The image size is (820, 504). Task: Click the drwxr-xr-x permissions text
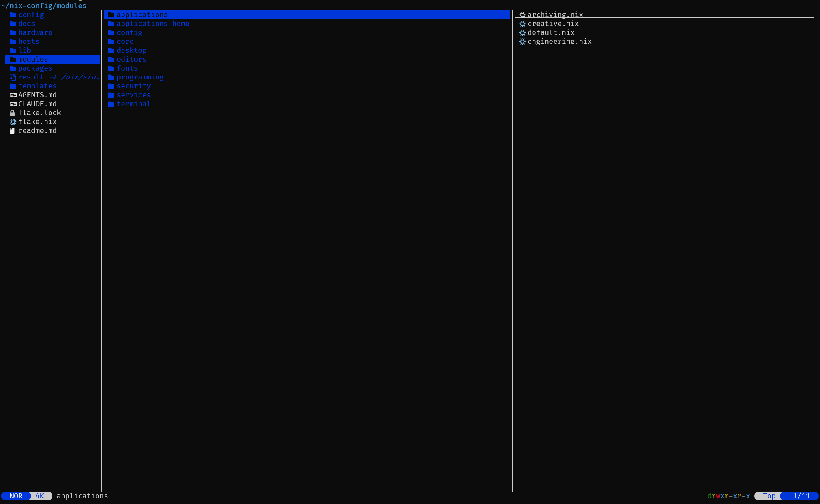728,496
